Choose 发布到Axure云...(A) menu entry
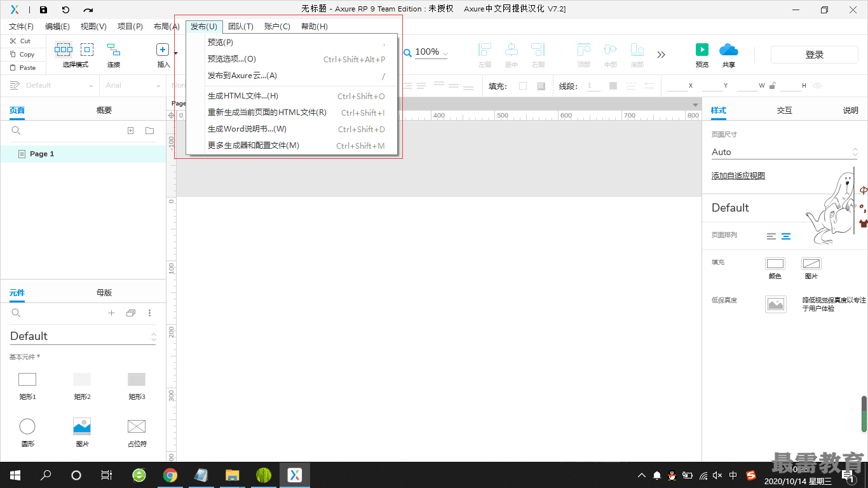The width and height of the screenshot is (868, 488). (292, 76)
